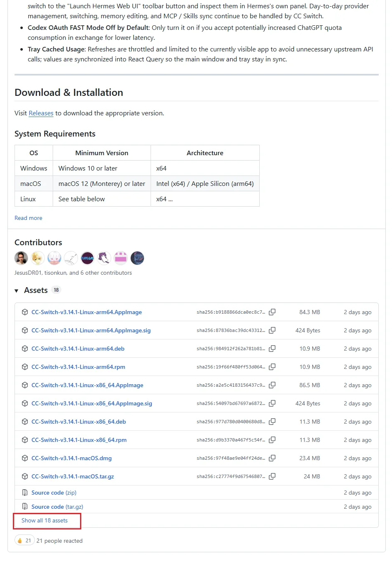Download CC-Switch-v3.14.1-Linux-arm64.AppImage.sig
Viewport: 392px width, 561px height.
[x=91, y=330]
